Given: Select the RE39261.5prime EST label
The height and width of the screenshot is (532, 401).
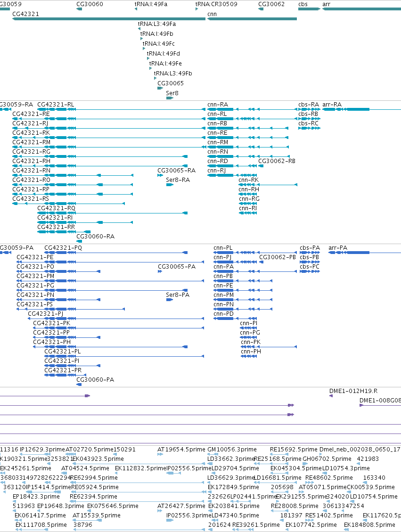Looking at the screenshot, I should coord(256,524).
